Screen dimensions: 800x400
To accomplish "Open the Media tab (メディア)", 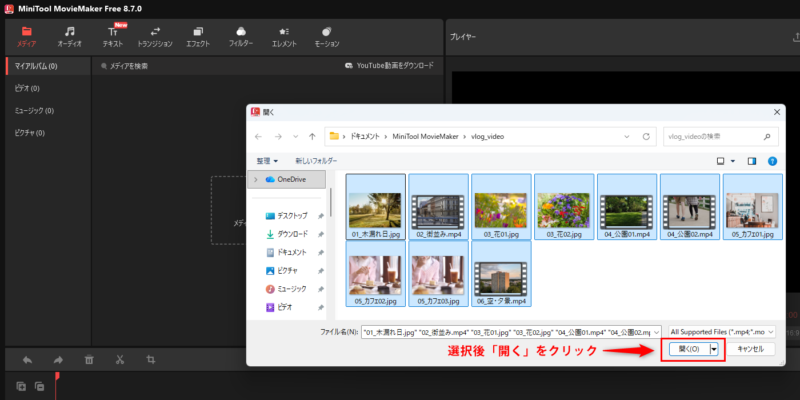I will point(27,37).
